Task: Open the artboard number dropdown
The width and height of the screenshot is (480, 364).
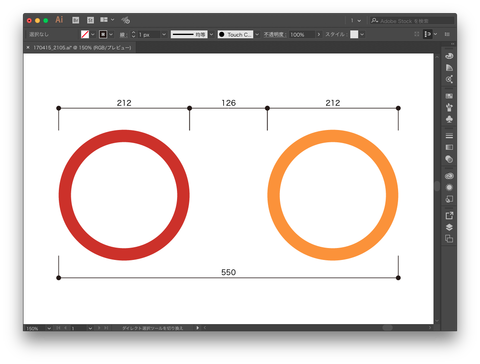Action: 90,328
